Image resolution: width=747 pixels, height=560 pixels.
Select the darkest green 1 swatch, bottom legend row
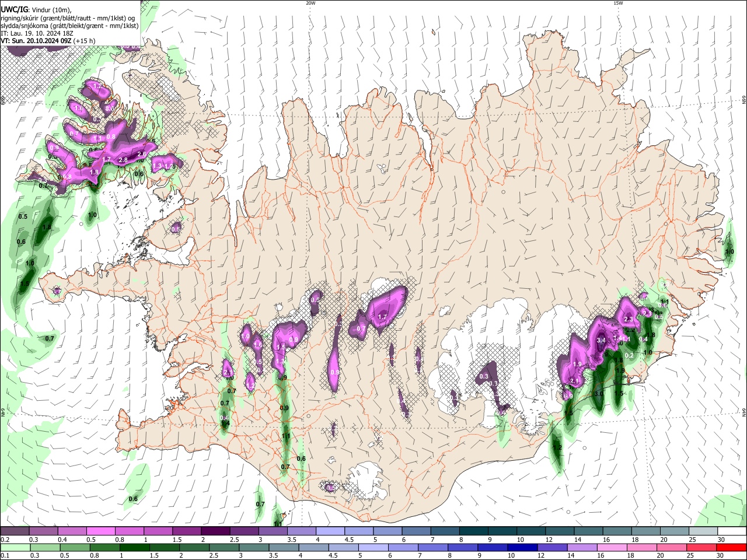tap(134, 548)
